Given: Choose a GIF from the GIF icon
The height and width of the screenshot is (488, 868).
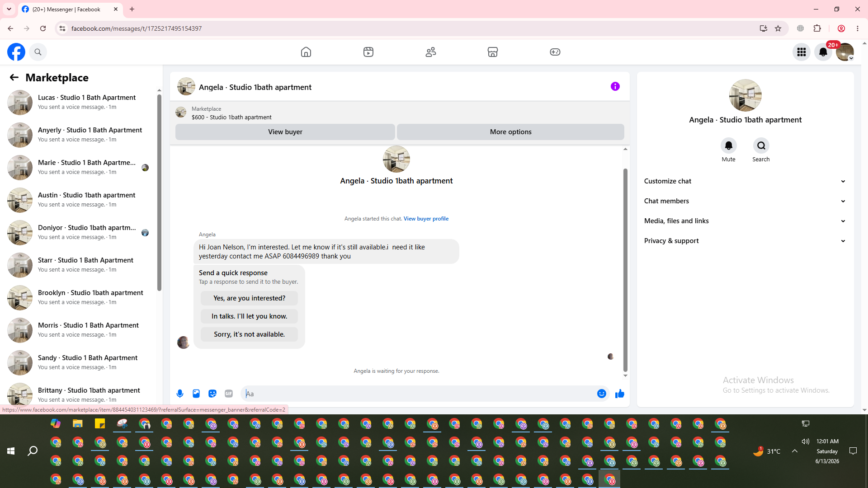Looking at the screenshot, I should pos(229,394).
